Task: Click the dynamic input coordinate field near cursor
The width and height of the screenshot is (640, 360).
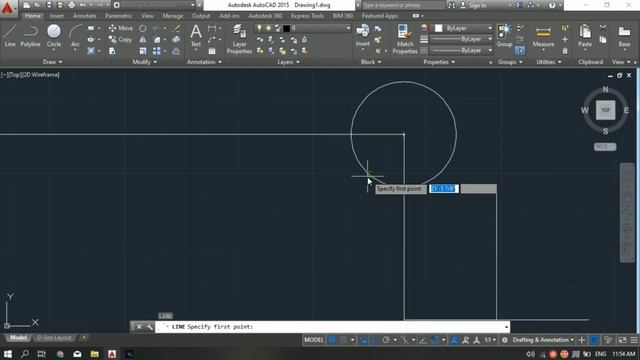Action: 444,189
